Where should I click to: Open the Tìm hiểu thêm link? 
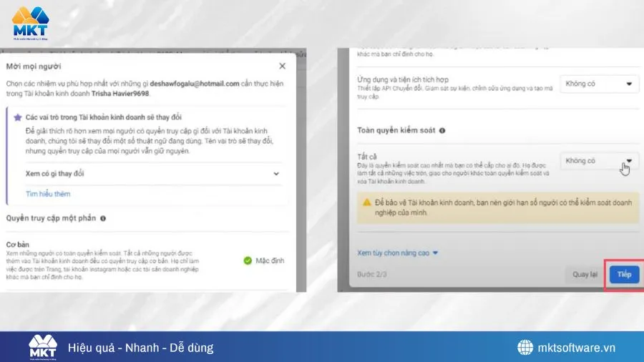coord(48,194)
